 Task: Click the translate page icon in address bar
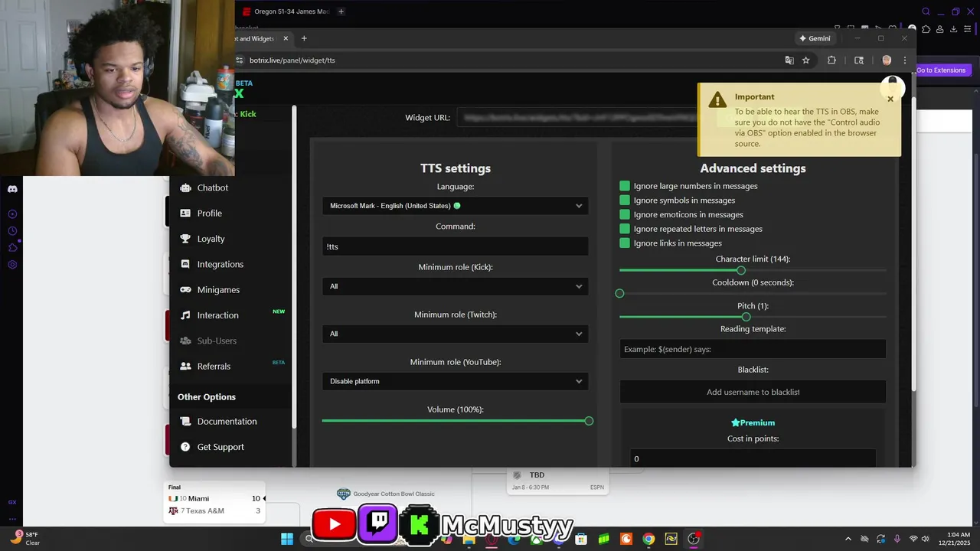pyautogui.click(x=789, y=60)
